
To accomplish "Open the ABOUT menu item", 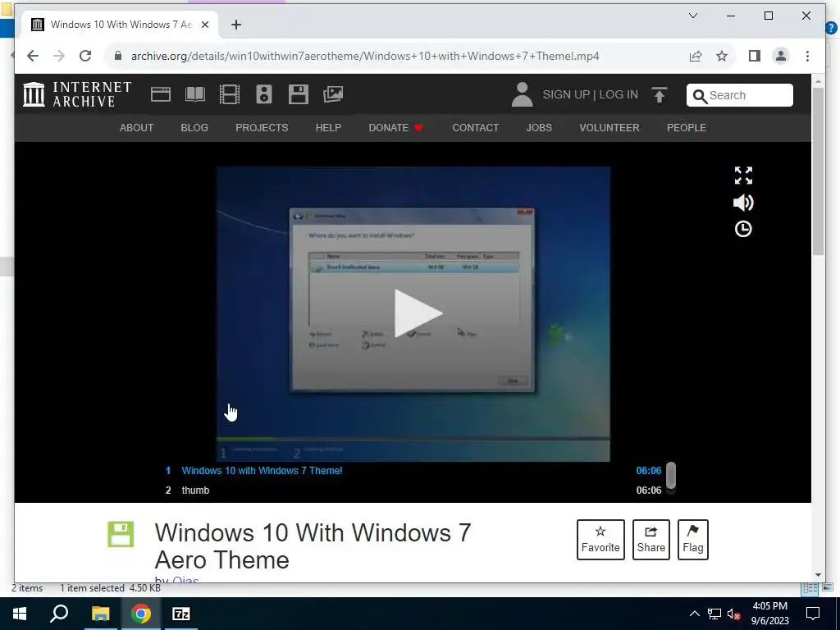I will click(x=137, y=127).
